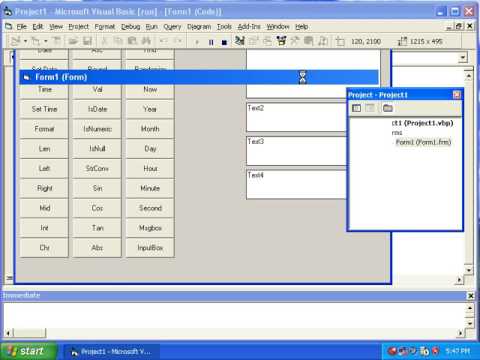Close the Project - Project1 panel

point(457,95)
